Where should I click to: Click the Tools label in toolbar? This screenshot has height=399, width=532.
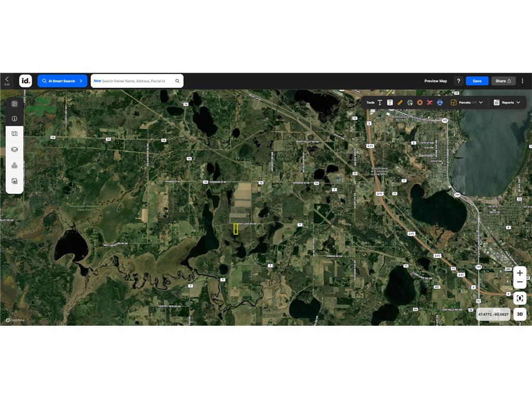coord(370,102)
